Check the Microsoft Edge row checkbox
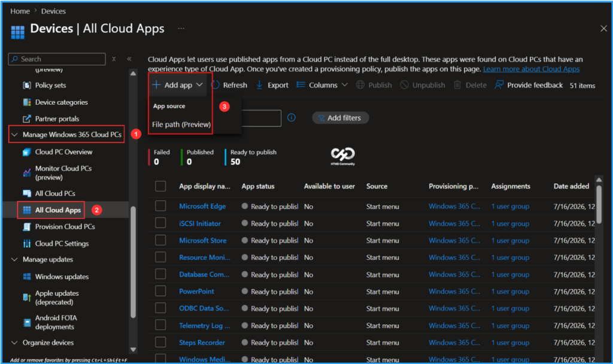This screenshot has width=613, height=364. point(160,206)
